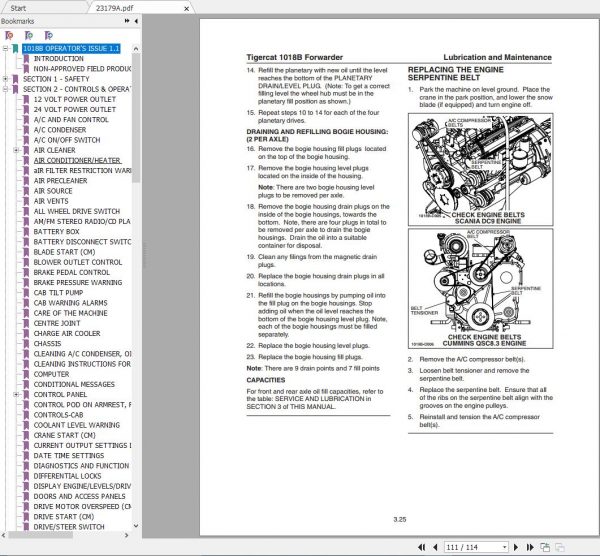Open DOORS AND ACCESS PANELS bookmark
This screenshot has height=556, width=600.
point(79,496)
